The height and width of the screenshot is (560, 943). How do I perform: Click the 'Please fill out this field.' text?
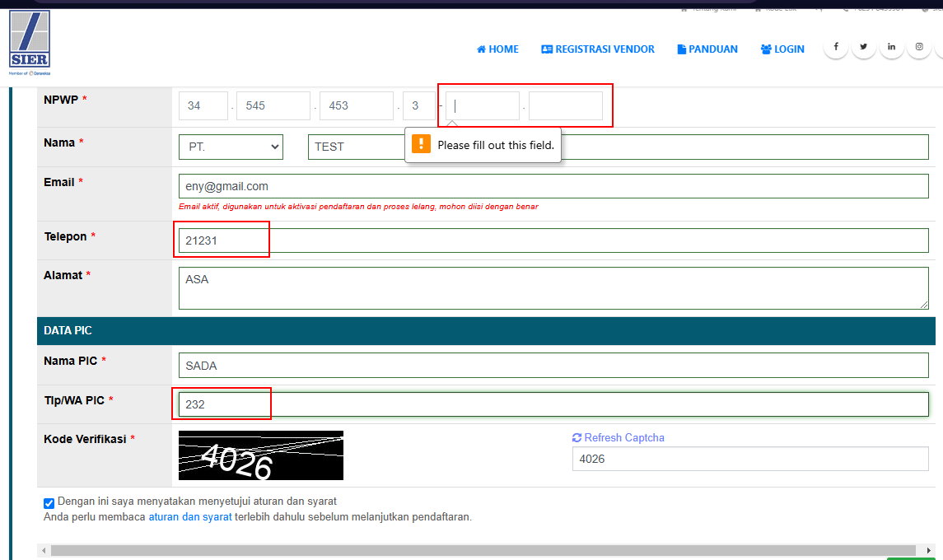tap(496, 145)
